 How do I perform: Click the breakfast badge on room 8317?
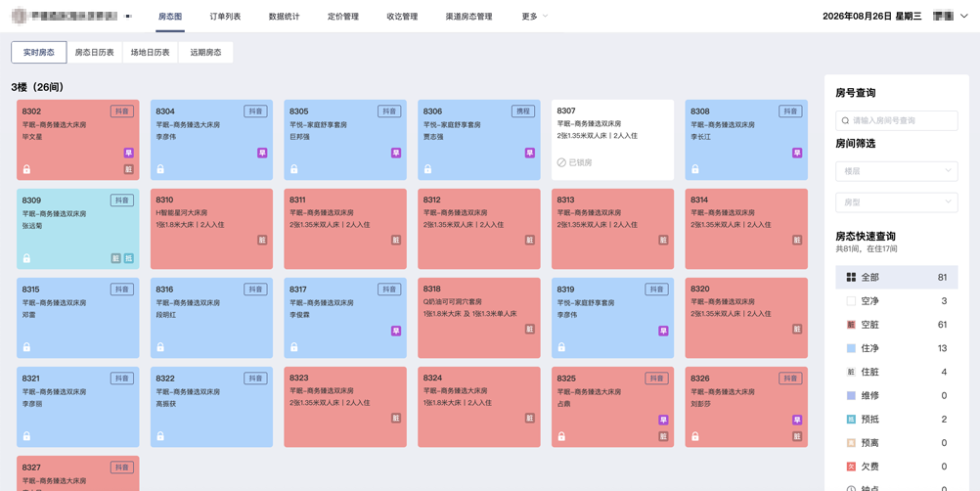396,331
